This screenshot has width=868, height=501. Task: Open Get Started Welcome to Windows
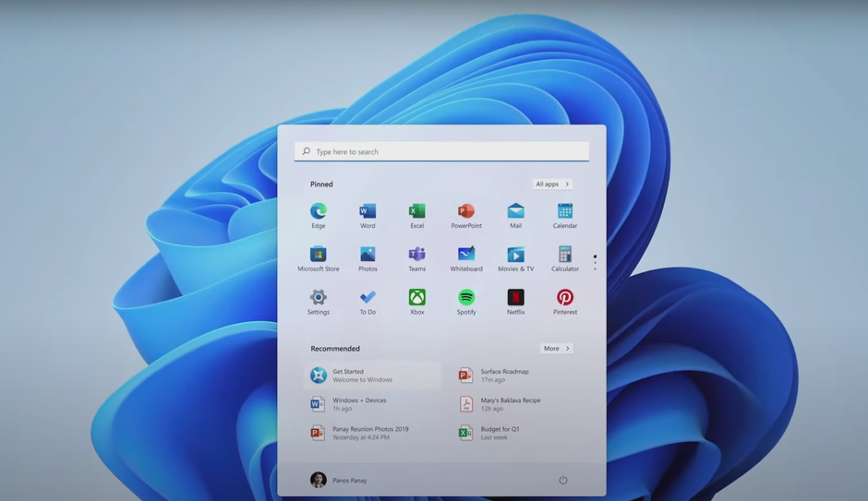372,376
